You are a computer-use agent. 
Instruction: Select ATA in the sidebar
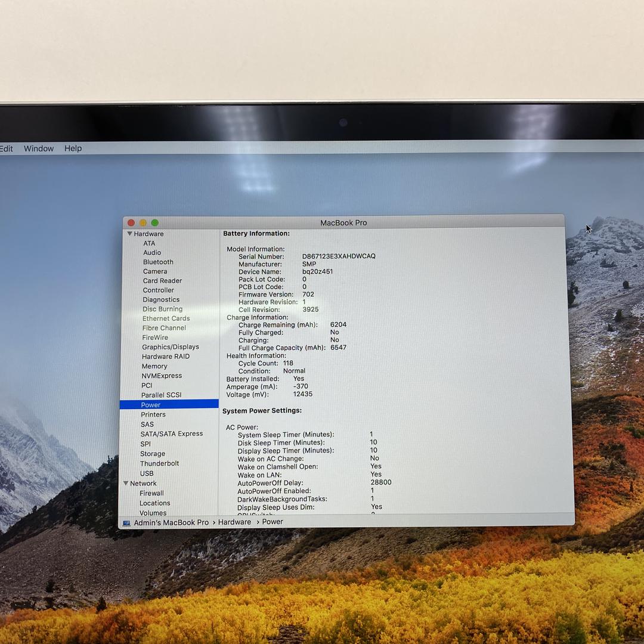pyautogui.click(x=149, y=243)
